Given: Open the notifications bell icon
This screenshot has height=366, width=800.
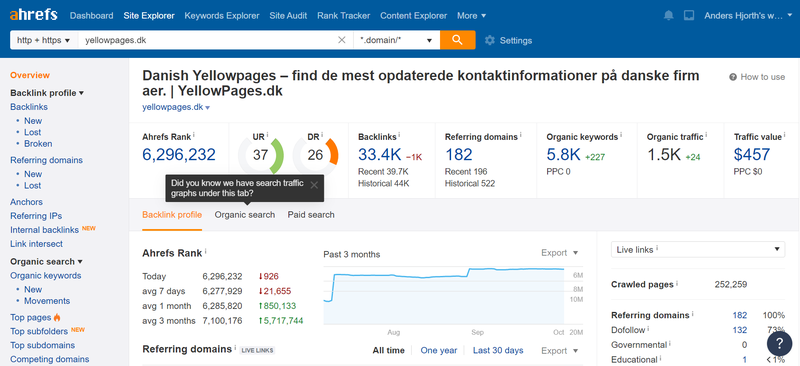Looking at the screenshot, I should [x=668, y=15].
